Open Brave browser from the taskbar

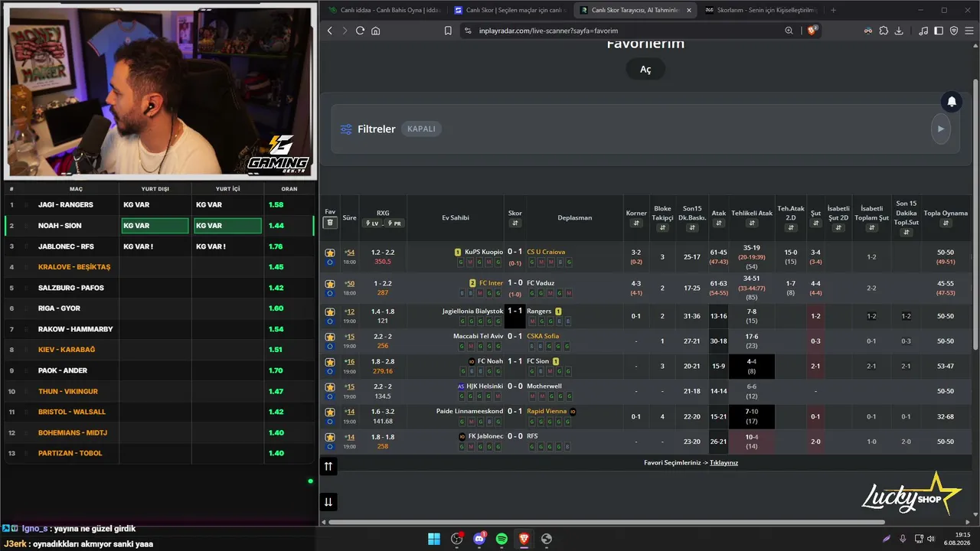524,539
